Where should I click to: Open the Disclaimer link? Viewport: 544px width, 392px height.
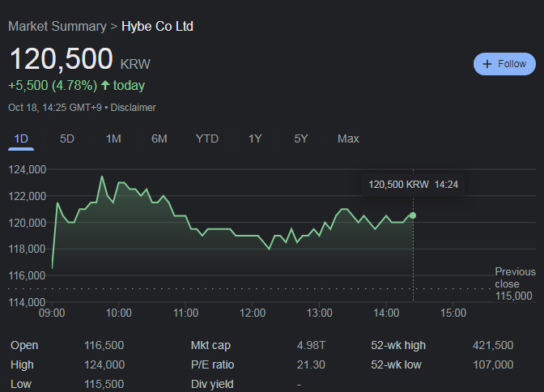pos(134,108)
